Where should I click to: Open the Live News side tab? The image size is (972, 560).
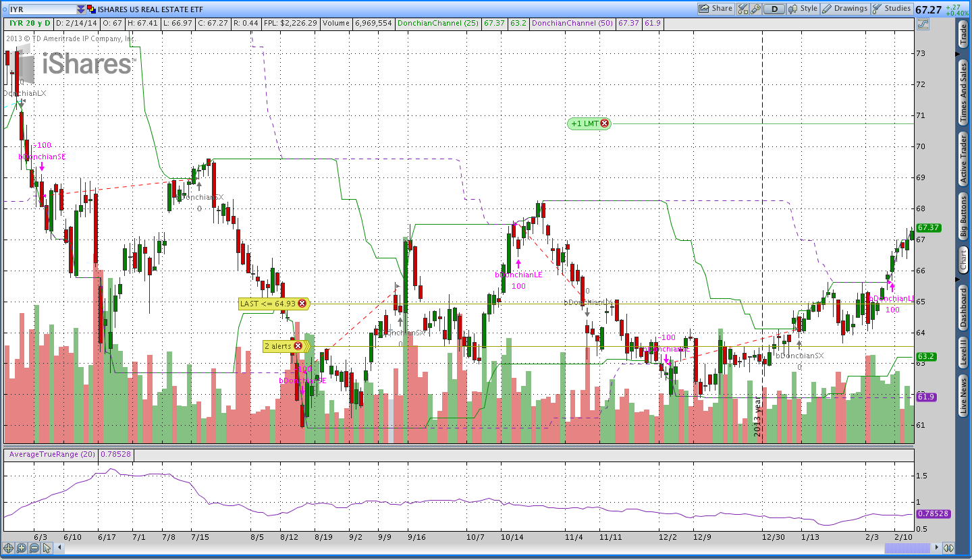click(x=963, y=395)
